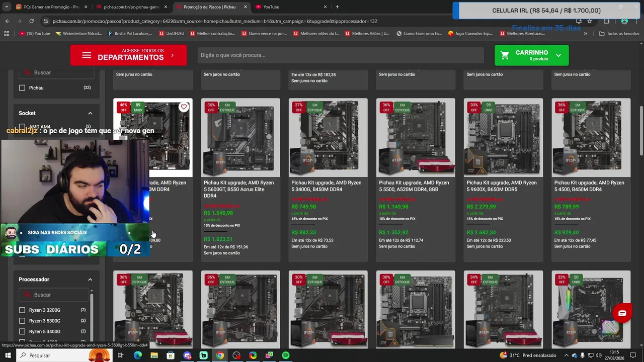
Task: Open Spotify from the taskbar
Action: (286, 355)
